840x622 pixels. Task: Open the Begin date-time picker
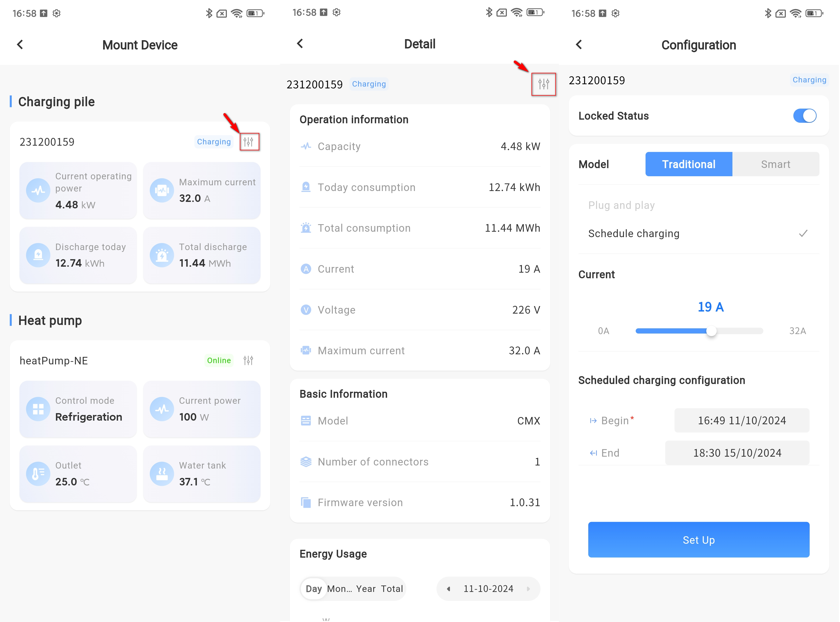742,421
